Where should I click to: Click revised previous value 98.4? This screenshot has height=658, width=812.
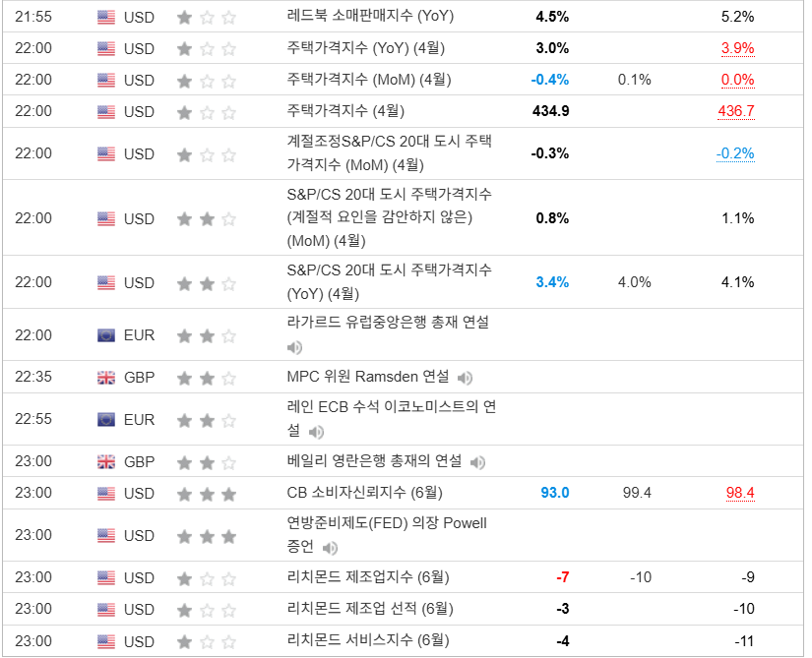click(740, 493)
